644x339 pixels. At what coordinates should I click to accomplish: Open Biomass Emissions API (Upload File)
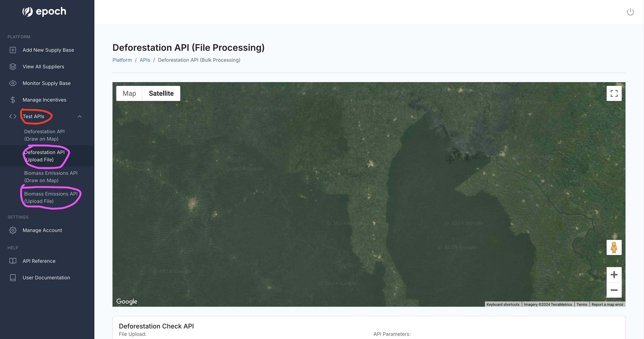(51, 197)
